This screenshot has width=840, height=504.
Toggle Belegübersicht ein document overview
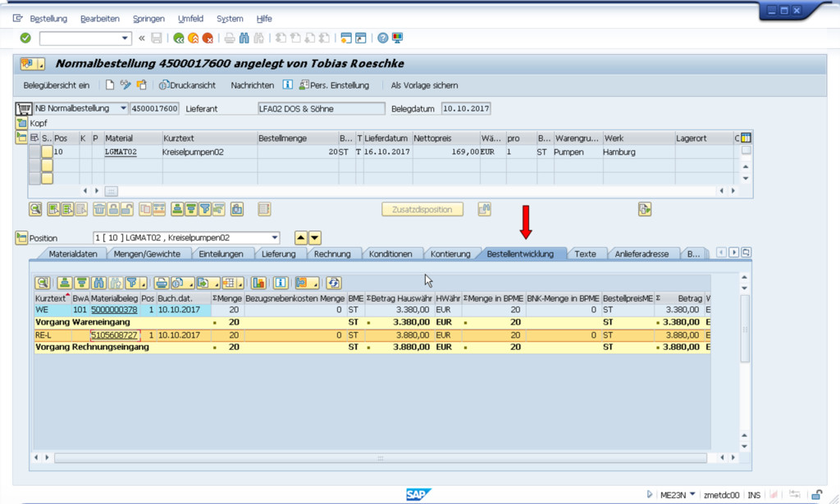tap(57, 85)
